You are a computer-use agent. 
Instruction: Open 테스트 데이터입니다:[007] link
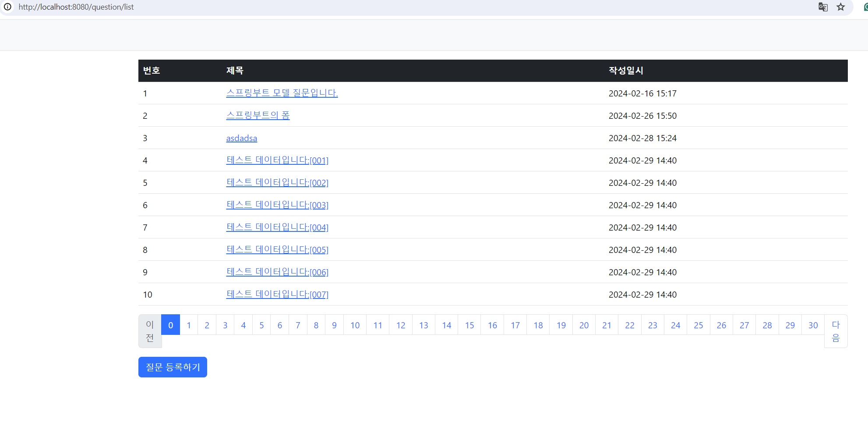pos(277,294)
